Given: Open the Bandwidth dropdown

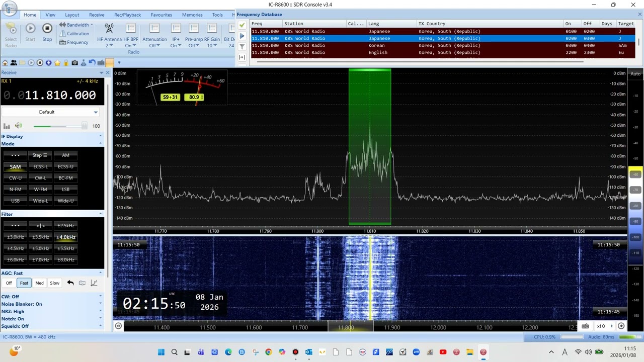Looking at the screenshot, I should tap(76, 25).
